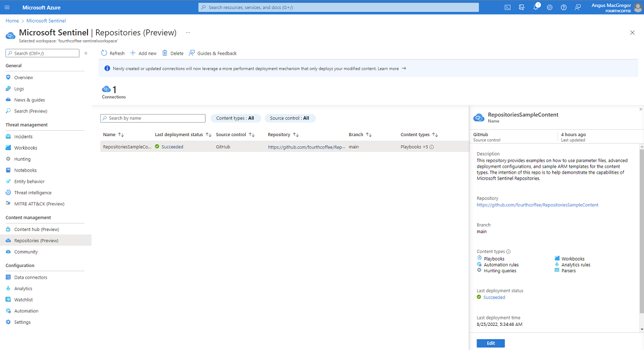Sort by the Branch column
644x350 pixels.
(x=361, y=135)
